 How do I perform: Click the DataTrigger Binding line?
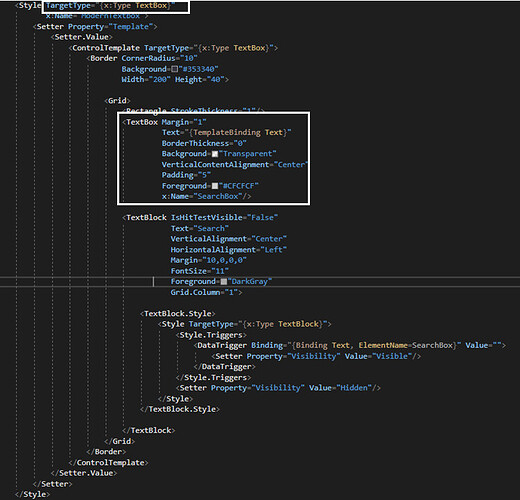point(350,345)
